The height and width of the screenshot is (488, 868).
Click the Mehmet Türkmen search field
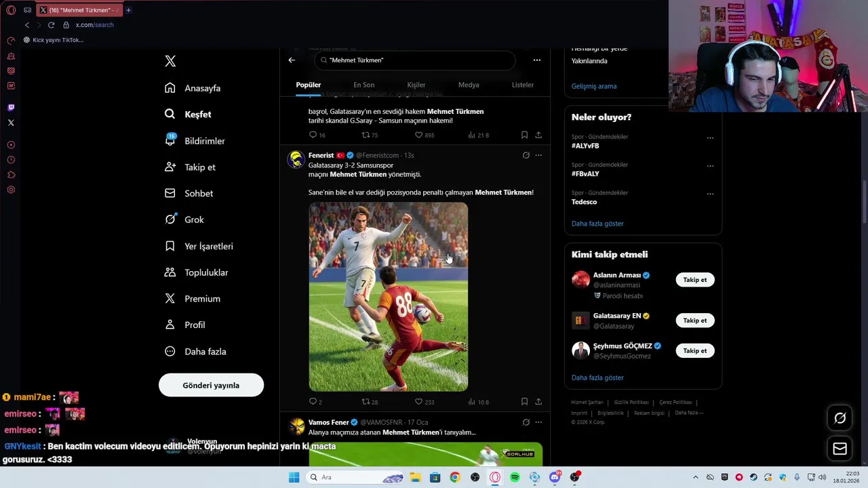[x=414, y=60]
